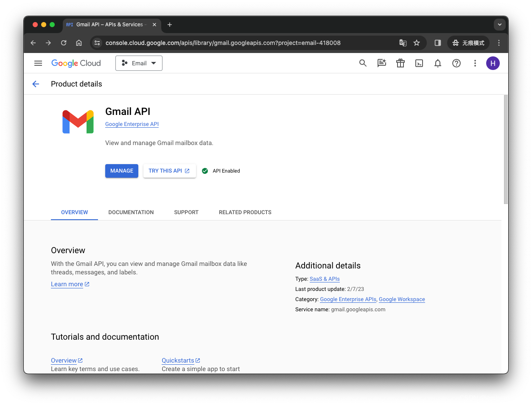Open the Google Enterprise API link
Screen dimensions: 532x405
(132, 124)
